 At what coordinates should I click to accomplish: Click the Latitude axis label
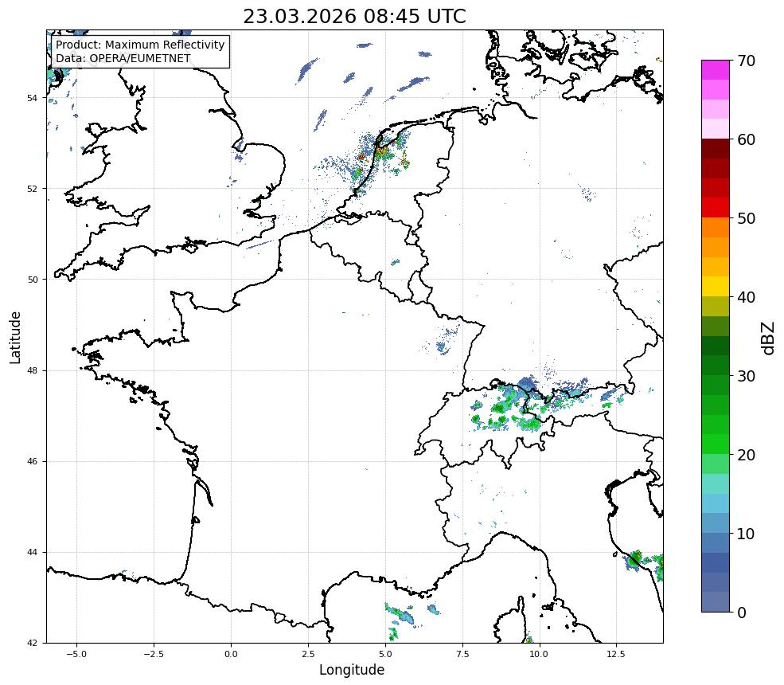15,337
